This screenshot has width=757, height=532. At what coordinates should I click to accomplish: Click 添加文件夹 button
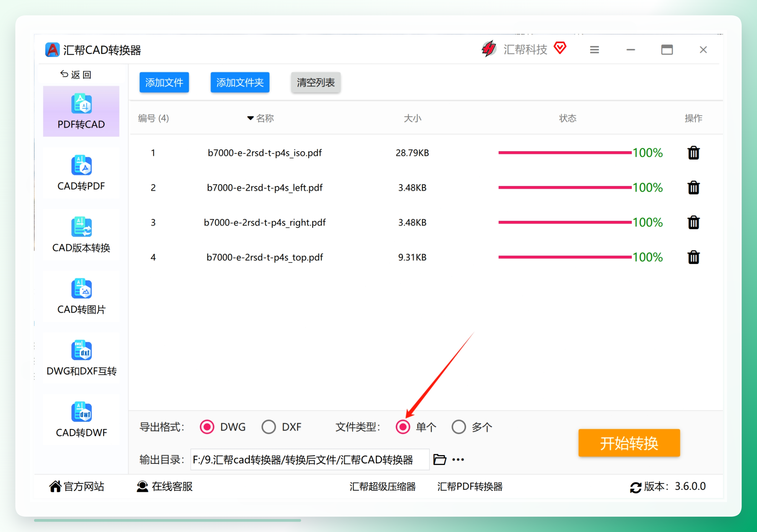[240, 82]
